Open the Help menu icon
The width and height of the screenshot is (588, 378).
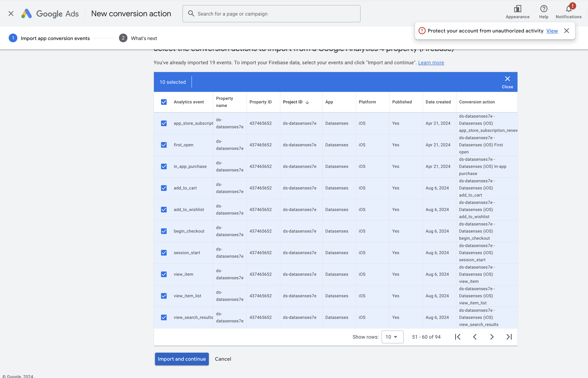click(x=544, y=12)
